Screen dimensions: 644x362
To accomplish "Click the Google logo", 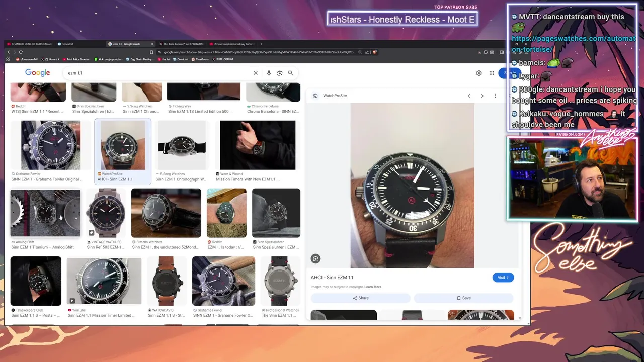I will (38, 73).
